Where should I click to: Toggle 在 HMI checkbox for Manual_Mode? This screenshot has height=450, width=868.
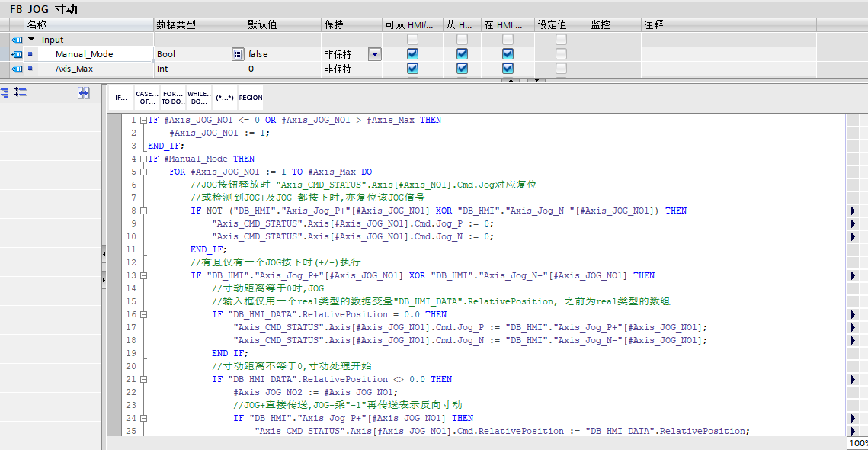click(x=508, y=53)
